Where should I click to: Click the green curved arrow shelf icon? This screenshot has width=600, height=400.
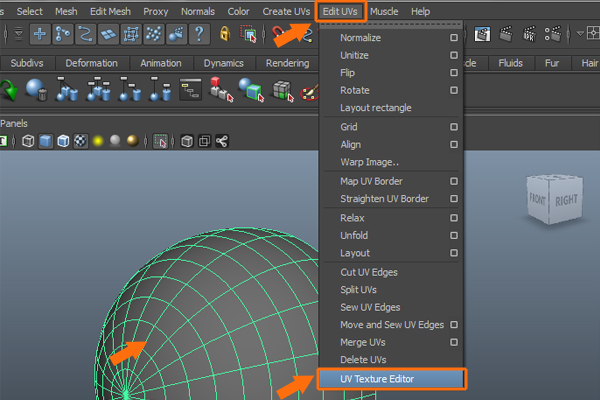point(11,92)
